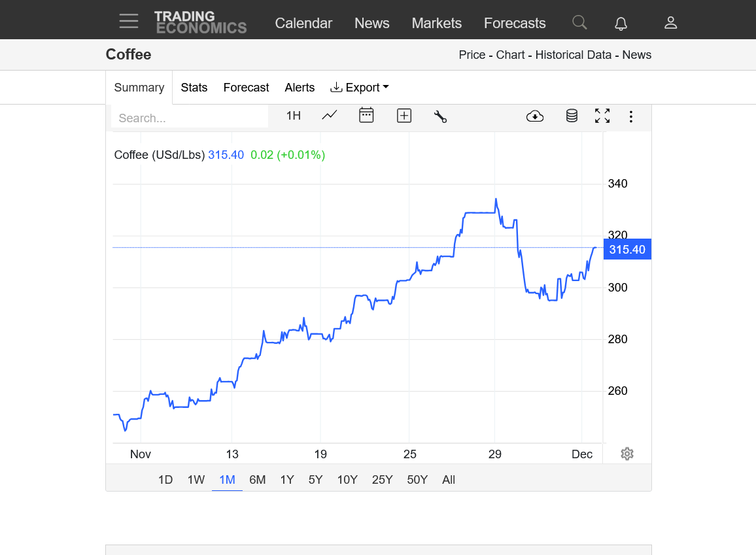Click the chart Search input field
Viewport: 756px width, 555px height.
pyautogui.click(x=190, y=118)
